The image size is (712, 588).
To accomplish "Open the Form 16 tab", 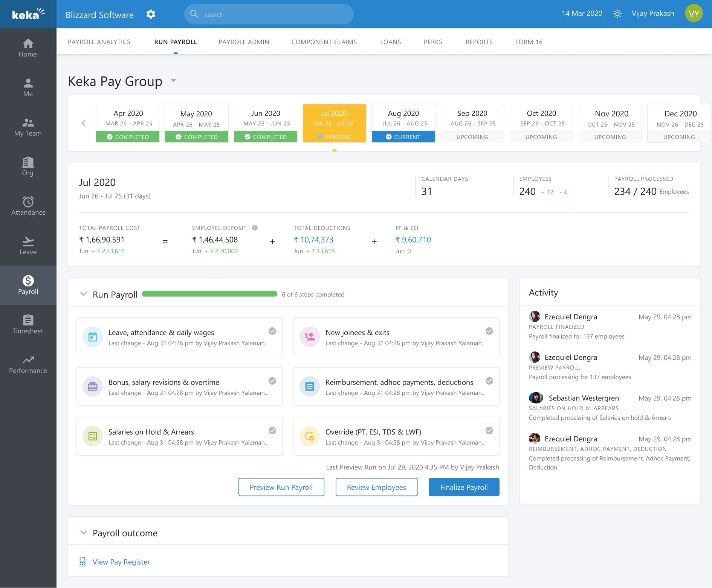I will pyautogui.click(x=529, y=42).
